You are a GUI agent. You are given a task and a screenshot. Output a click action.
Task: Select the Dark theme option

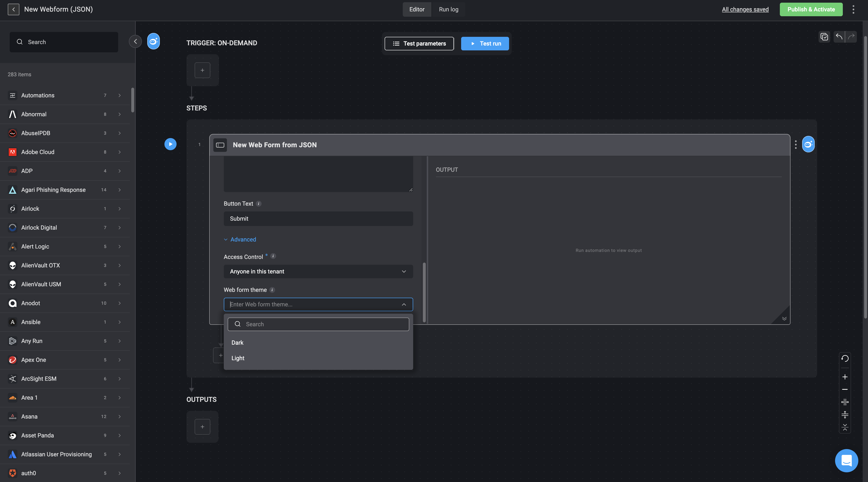[318, 342]
